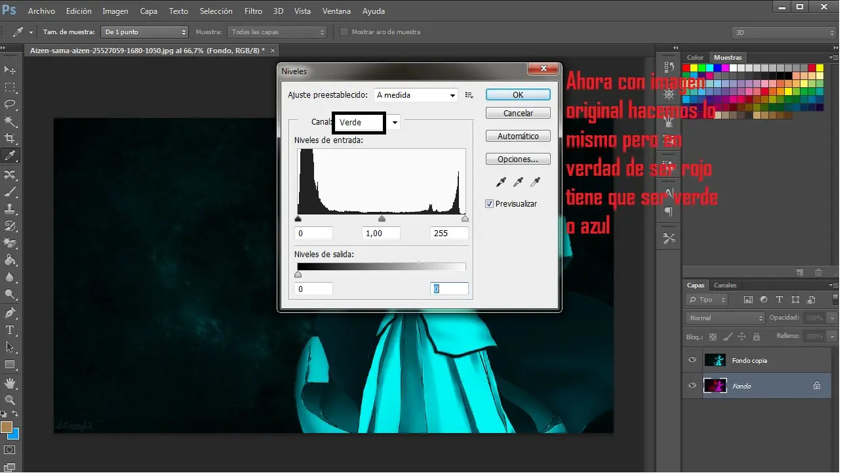Open the 3D workspace dropdown
Image resolution: width=868 pixels, height=475 pixels.
[783, 32]
